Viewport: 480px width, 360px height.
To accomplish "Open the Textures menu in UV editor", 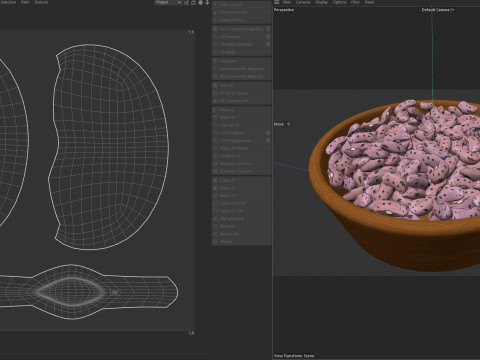I will pyautogui.click(x=41, y=2).
